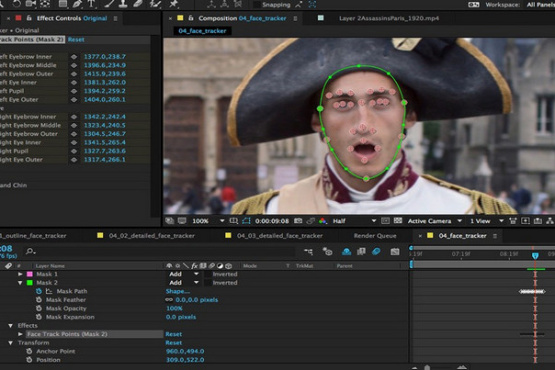Click timeline search magnifier icon

point(30,251)
